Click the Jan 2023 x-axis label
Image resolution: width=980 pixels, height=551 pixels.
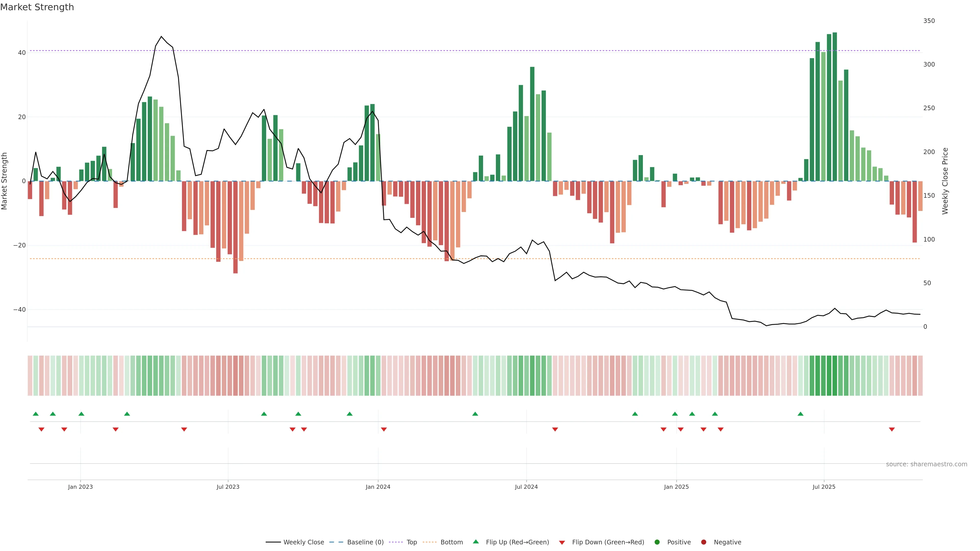80,487
